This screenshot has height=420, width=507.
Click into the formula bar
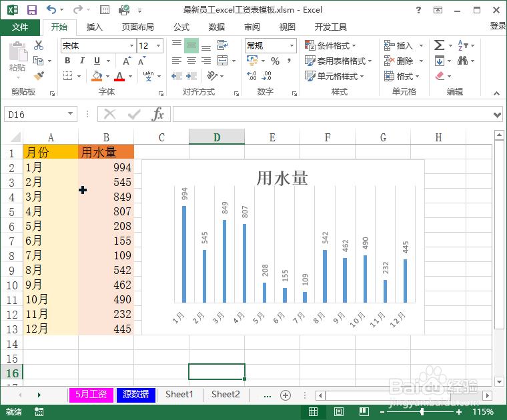(332, 115)
